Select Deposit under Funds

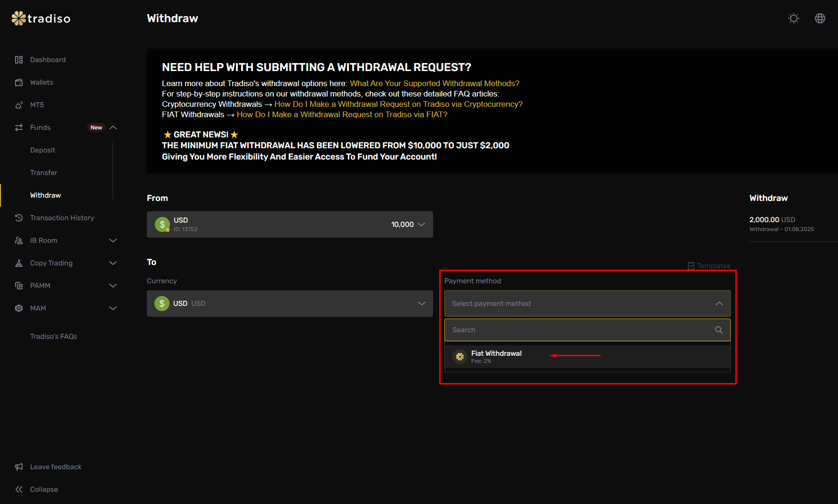(x=42, y=150)
